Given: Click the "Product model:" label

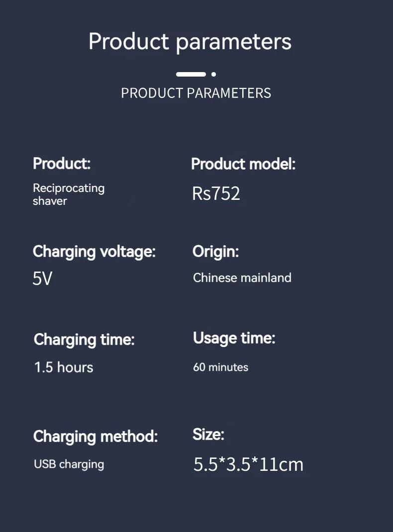Looking at the screenshot, I should tap(243, 164).
